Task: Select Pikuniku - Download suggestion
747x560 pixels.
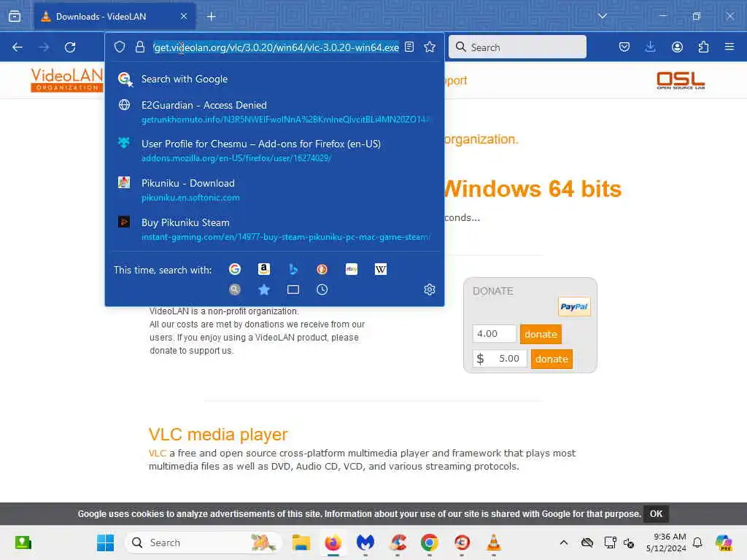Action: 274,190
